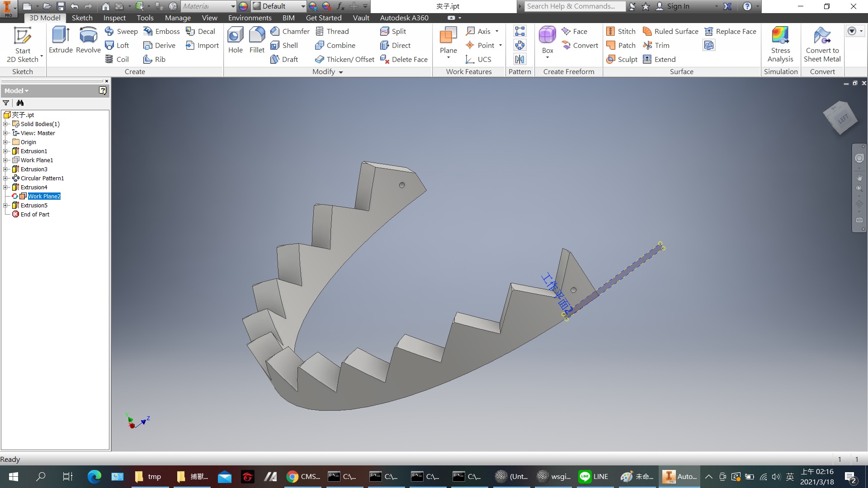This screenshot has width=868, height=488.
Task: Click the appearance color wheel swatch
Action: (243, 6)
